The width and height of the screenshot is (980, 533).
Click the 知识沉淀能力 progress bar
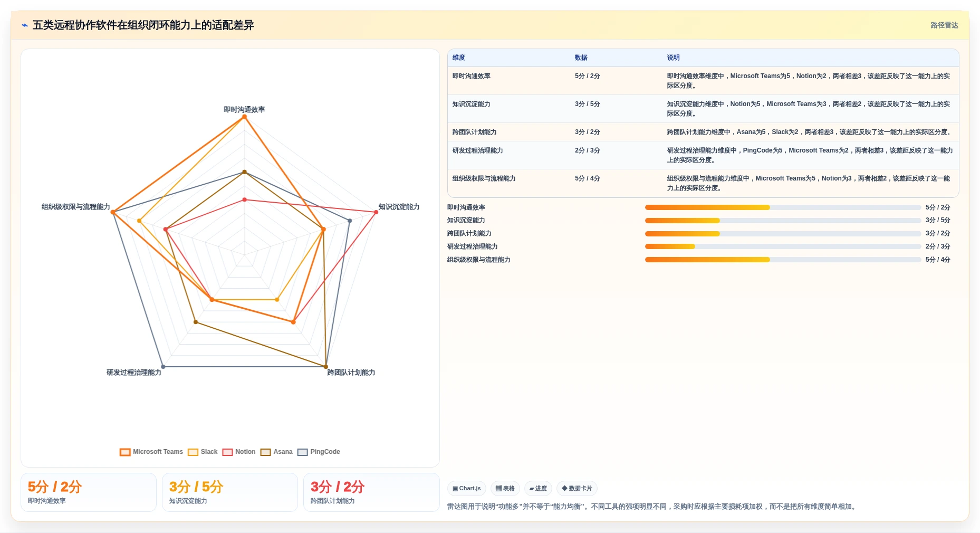783,221
